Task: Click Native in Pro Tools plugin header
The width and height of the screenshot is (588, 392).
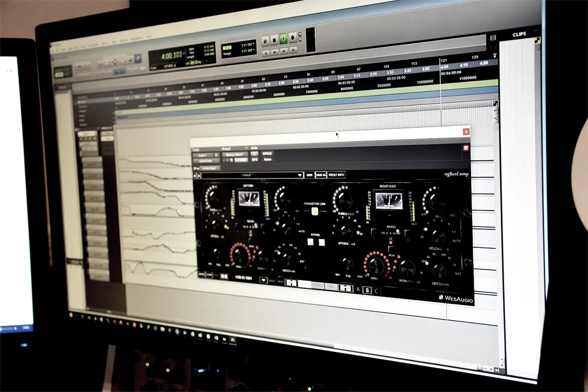Action: [x=268, y=159]
